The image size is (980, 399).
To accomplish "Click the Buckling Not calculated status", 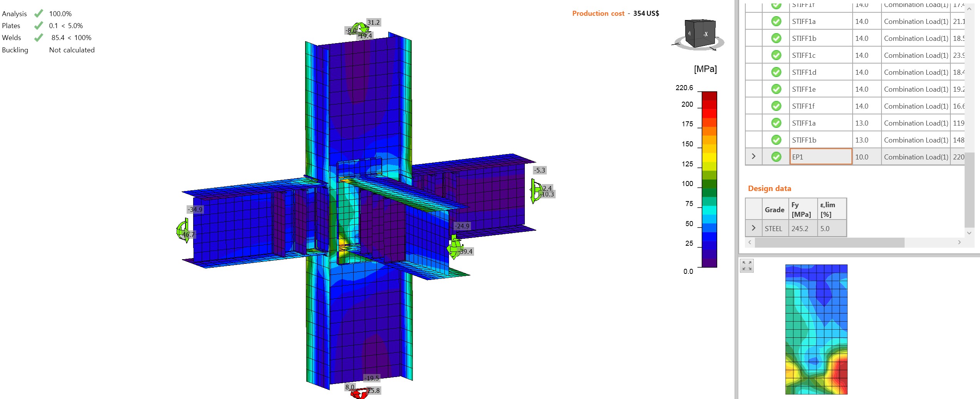I will point(72,50).
